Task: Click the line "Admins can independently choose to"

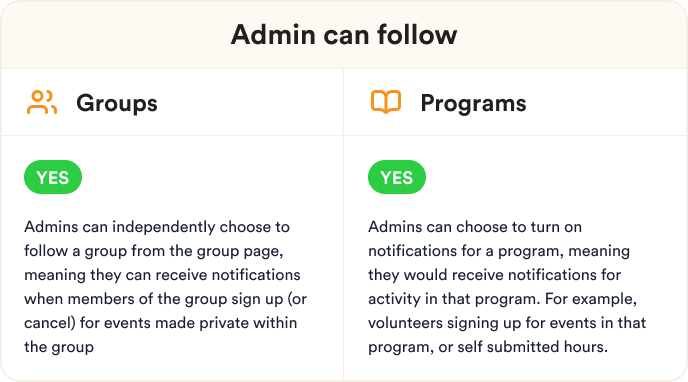Action: point(157,227)
